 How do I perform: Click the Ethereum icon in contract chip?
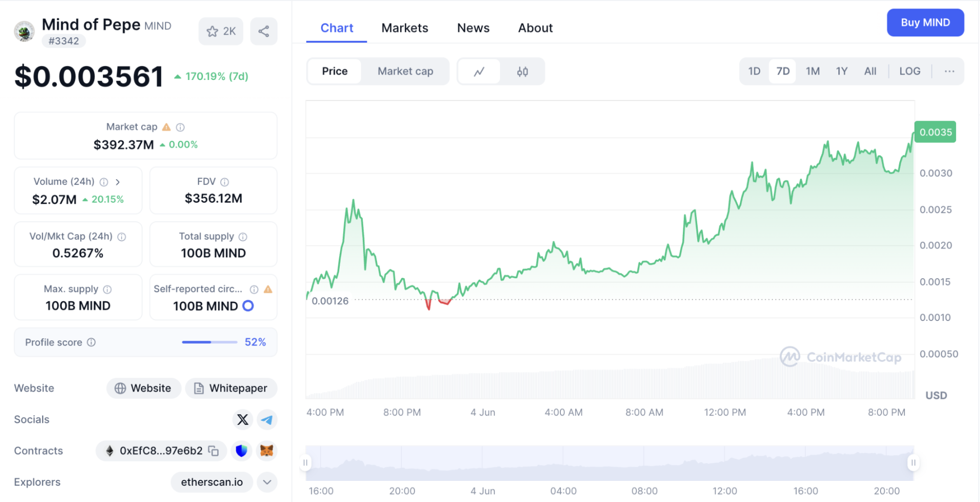(x=110, y=450)
